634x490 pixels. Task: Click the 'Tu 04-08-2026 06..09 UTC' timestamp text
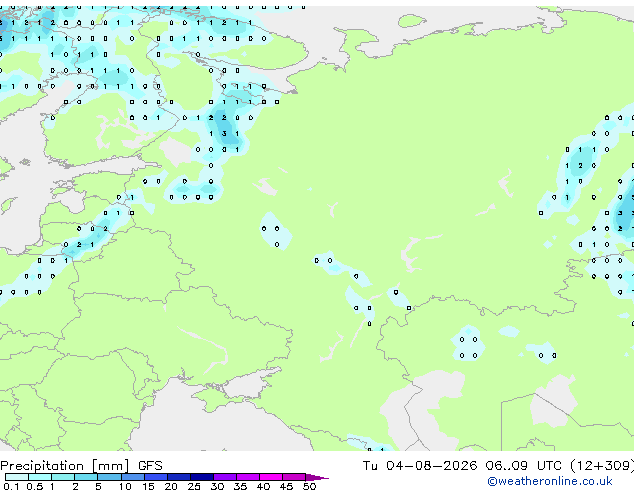462,466
